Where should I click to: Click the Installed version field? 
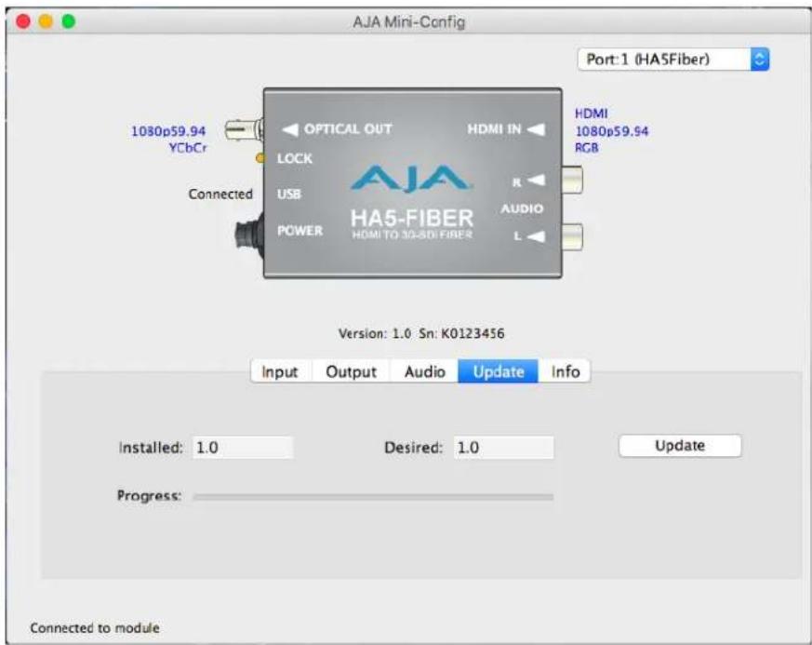(243, 447)
